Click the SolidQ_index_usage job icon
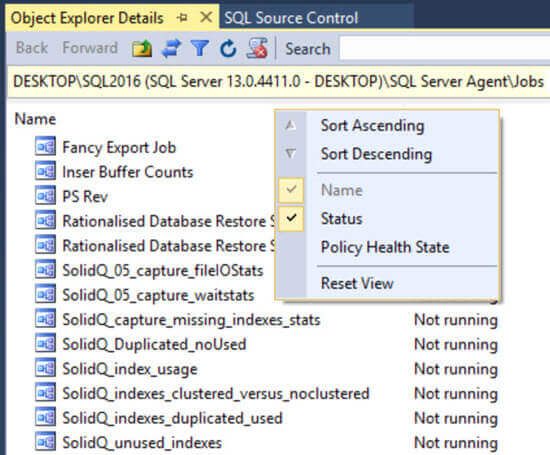The height and width of the screenshot is (455, 550). pos(45,367)
